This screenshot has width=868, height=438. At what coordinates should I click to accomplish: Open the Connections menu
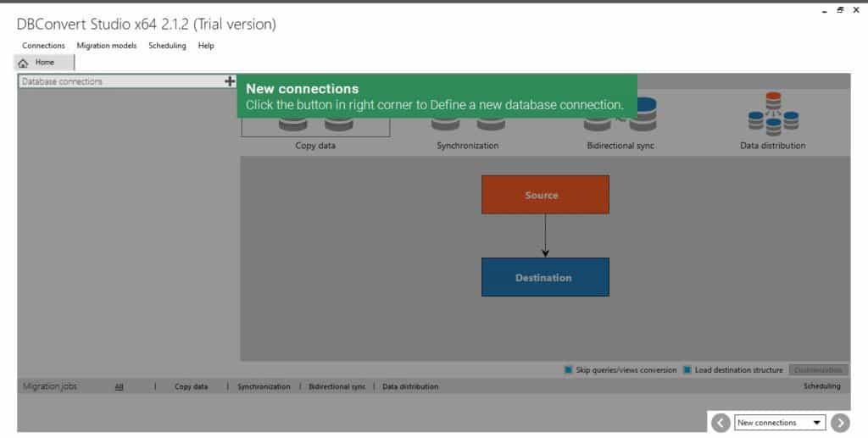click(43, 46)
